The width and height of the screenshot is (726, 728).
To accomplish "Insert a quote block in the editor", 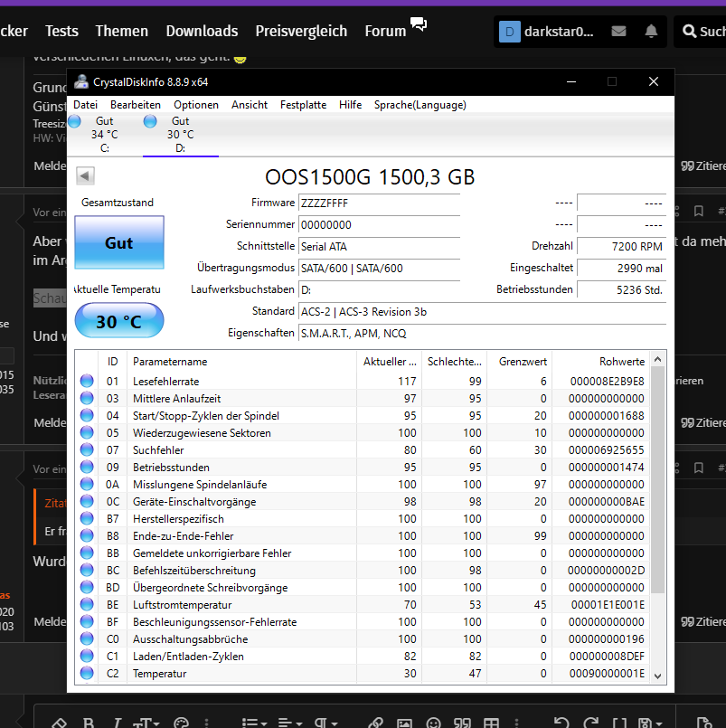I will 462,723.
